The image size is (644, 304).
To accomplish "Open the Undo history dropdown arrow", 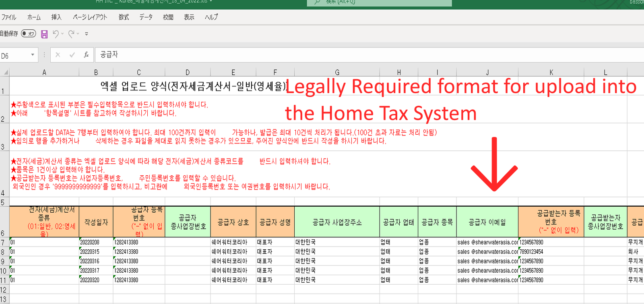I will coord(62,34).
